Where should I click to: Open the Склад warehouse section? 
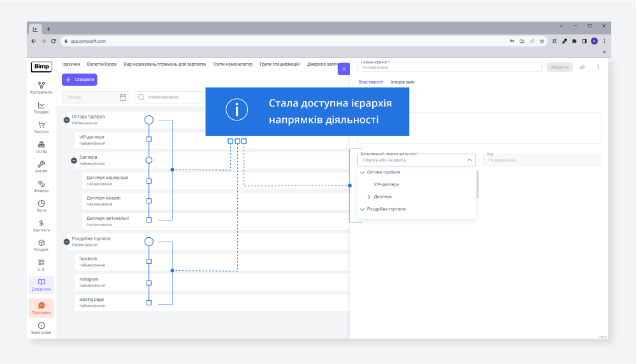[x=41, y=147]
